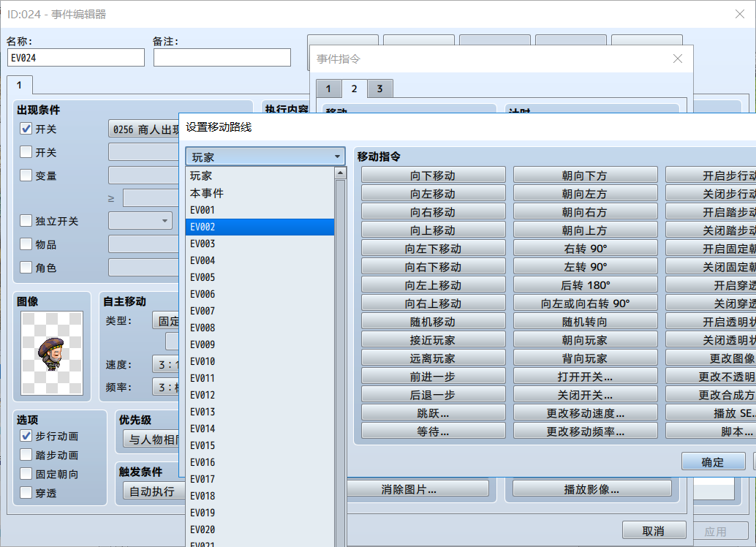
Task: Open the 自动执行 trigger dropdown
Action: (154, 491)
